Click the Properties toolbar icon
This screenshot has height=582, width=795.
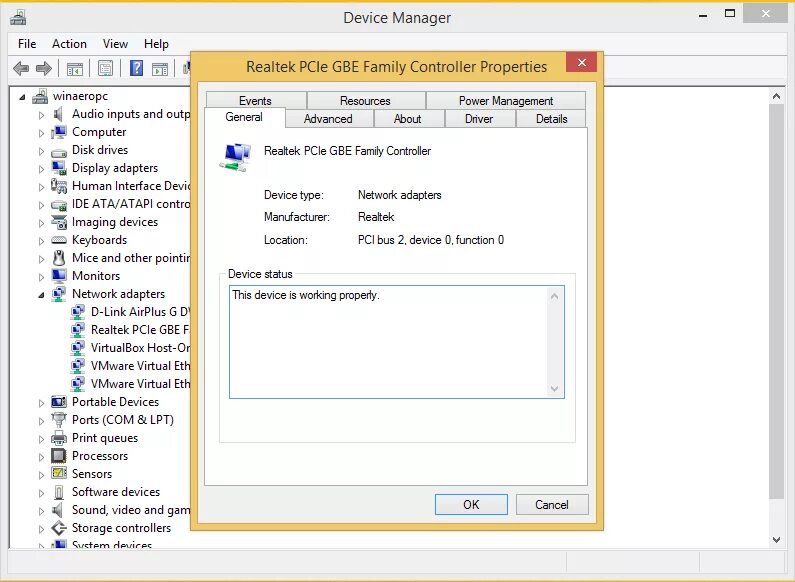(x=105, y=68)
